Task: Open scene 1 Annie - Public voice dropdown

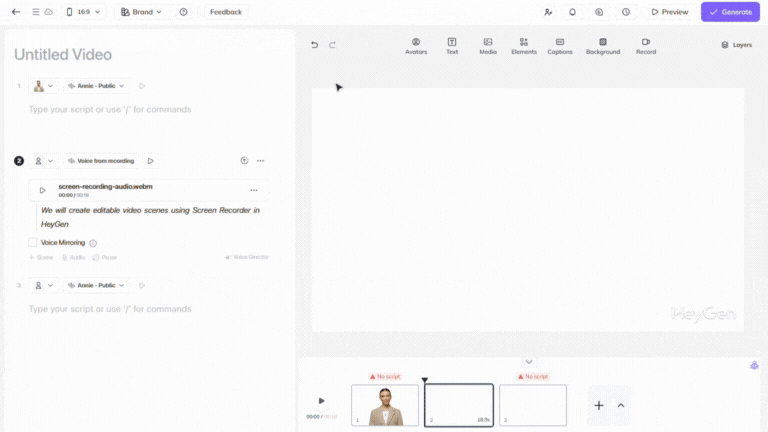Action: (96, 86)
